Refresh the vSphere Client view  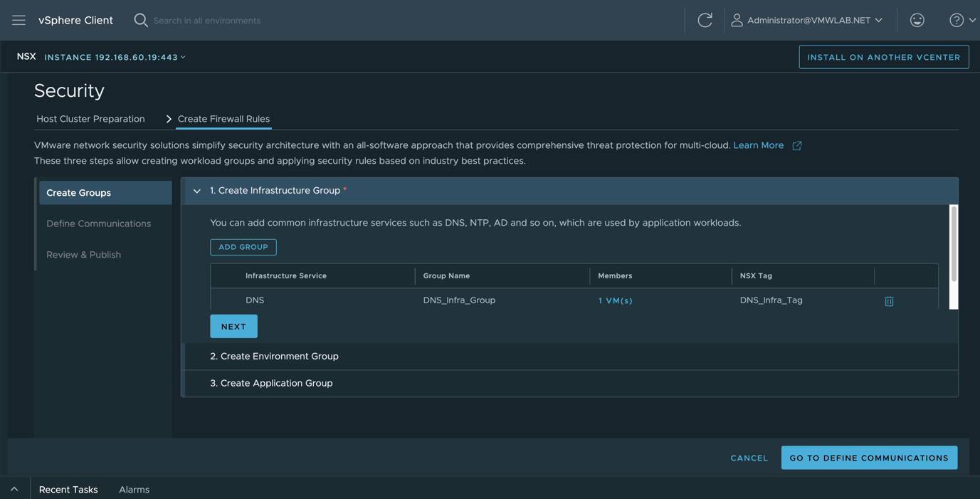(705, 20)
